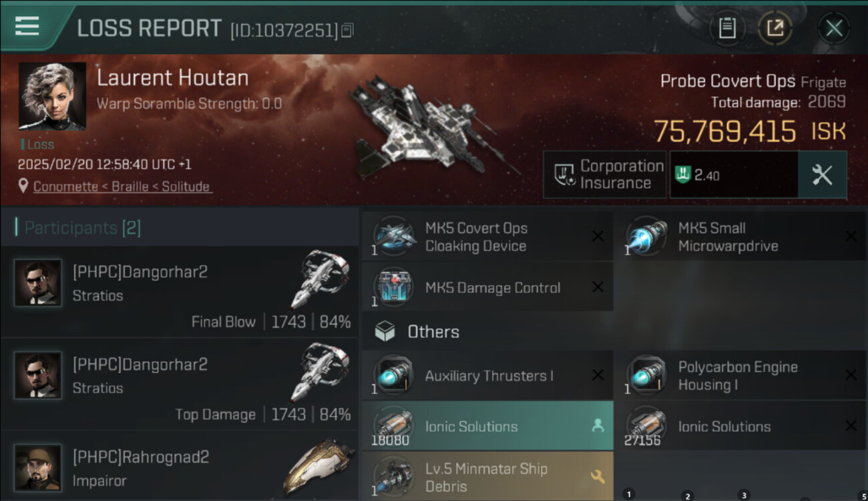Select the highlighted Ionic Solutions 18080 item

click(487, 426)
